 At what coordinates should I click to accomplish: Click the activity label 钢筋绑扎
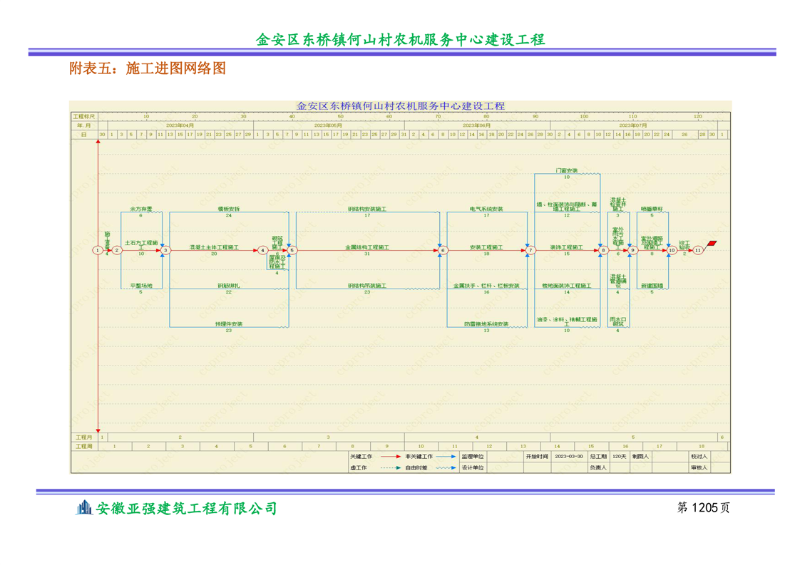point(229,286)
